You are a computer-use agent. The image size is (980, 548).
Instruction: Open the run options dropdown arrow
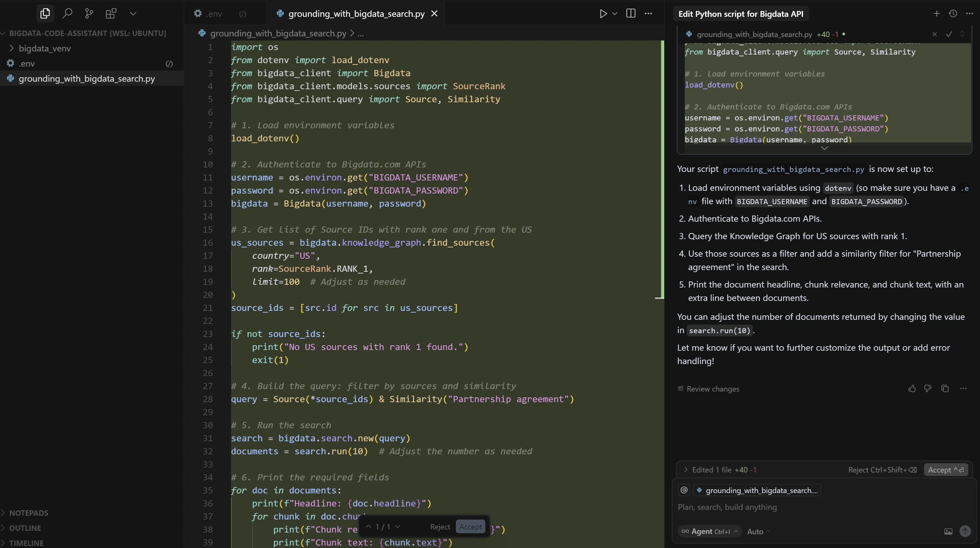click(614, 14)
